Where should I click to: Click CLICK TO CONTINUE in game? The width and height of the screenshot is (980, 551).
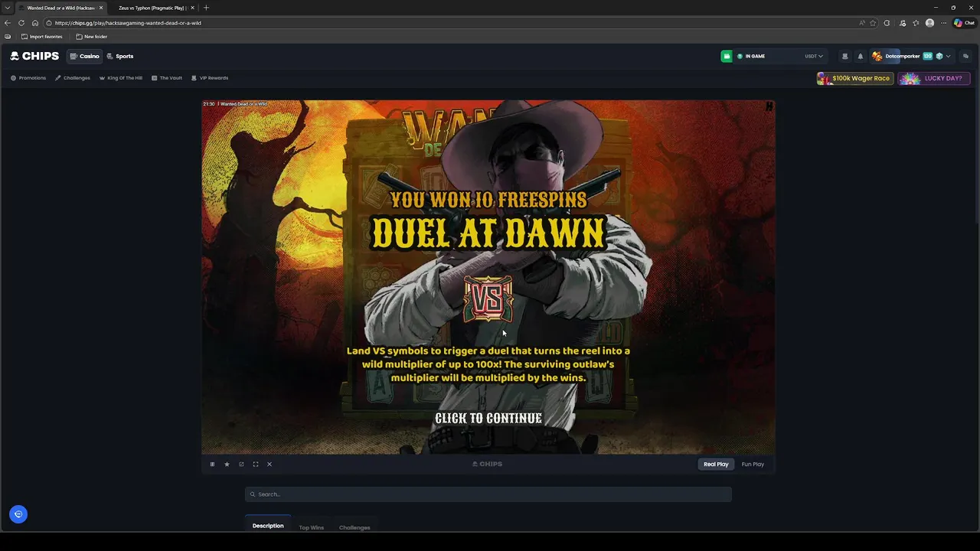488,418
